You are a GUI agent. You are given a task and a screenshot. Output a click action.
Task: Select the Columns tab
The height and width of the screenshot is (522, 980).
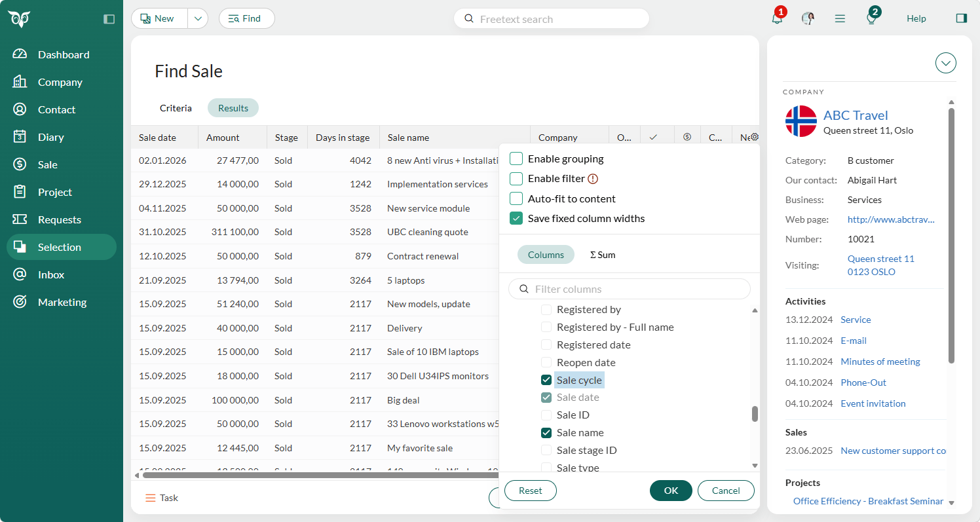pos(546,255)
